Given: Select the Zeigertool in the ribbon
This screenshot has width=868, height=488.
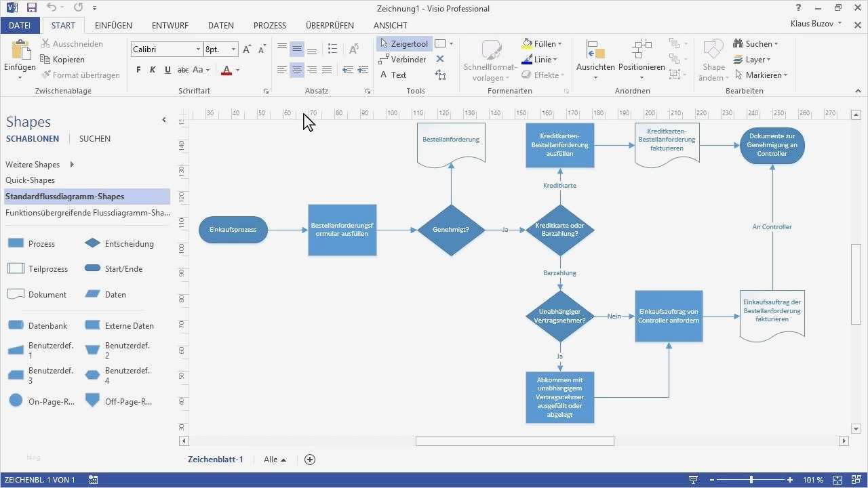Looking at the screenshot, I should click(403, 43).
